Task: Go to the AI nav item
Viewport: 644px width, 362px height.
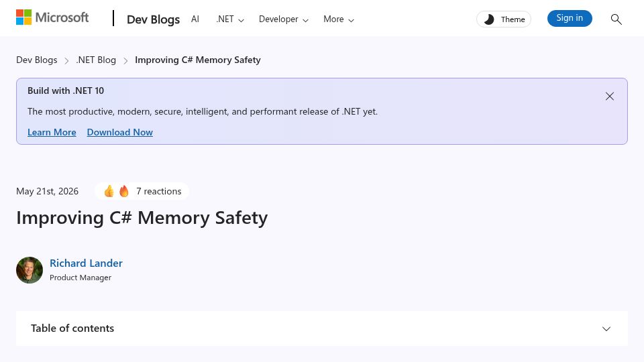Action: [x=195, y=19]
